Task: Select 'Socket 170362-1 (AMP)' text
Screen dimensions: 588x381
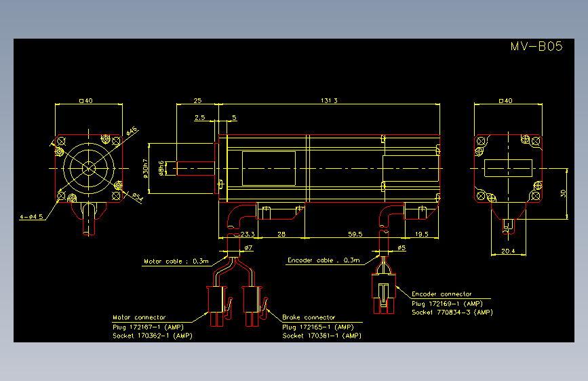Action: click(x=153, y=336)
